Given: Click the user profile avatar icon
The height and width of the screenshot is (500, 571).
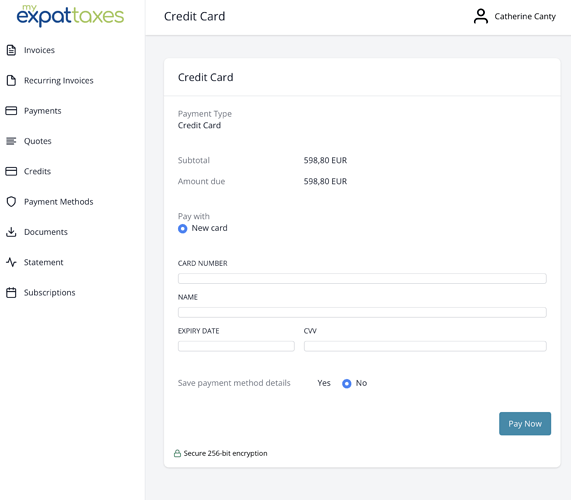Looking at the screenshot, I should click(481, 16).
